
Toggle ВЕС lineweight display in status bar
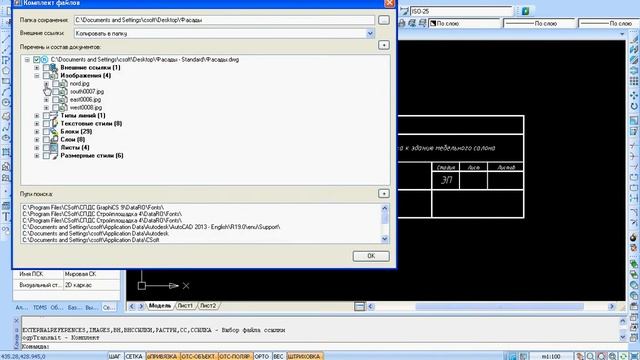click(278, 356)
